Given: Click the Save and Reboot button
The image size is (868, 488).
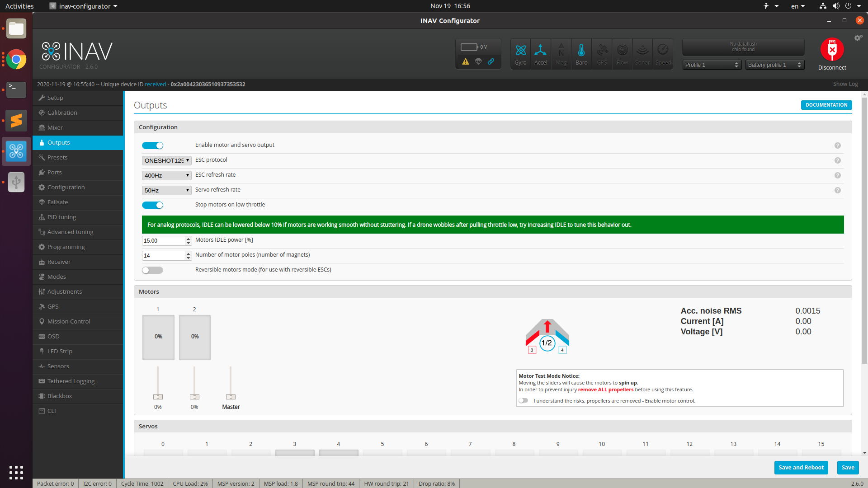Looking at the screenshot, I should click(801, 467).
